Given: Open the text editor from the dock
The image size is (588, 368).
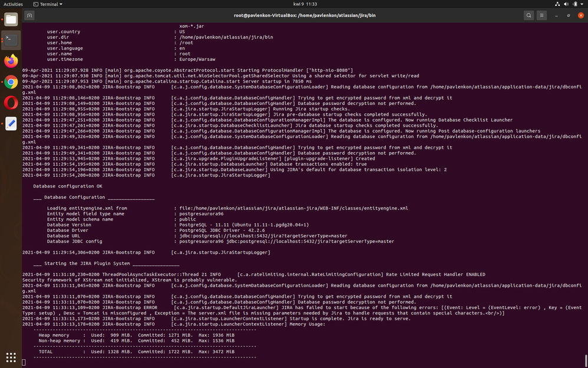Looking at the screenshot, I should click(11, 124).
